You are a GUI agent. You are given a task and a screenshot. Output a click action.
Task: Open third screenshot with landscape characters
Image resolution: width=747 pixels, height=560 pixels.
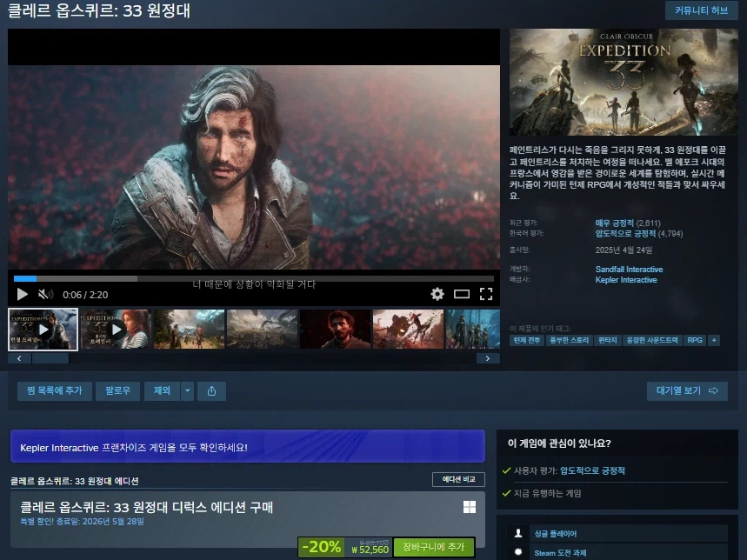tap(189, 329)
